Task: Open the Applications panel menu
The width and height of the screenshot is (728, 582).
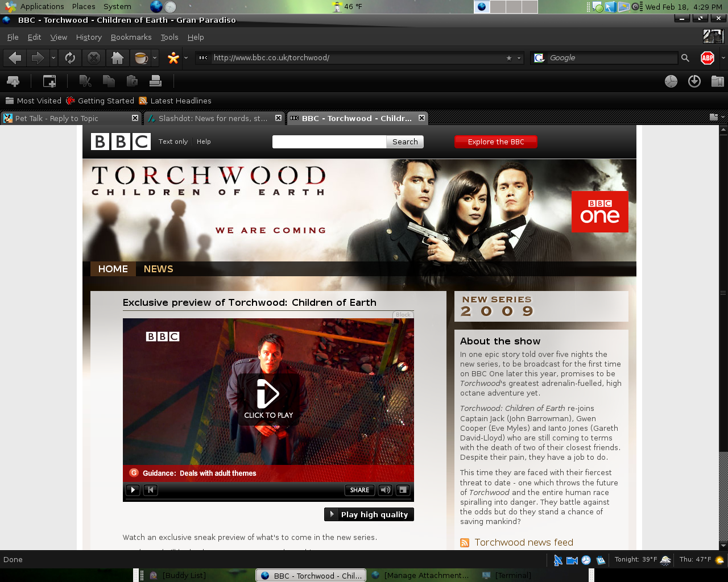Action: tap(35, 6)
